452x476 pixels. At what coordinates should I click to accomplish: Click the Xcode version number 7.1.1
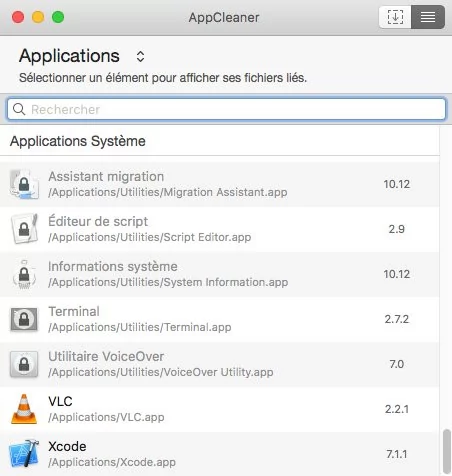point(397,454)
